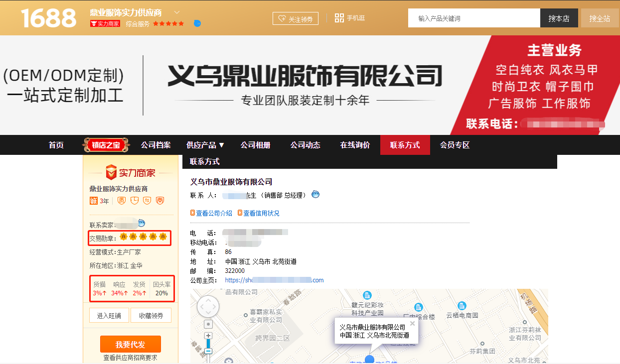
Task: Open the 公司档案 nav tab
Action: [x=155, y=145]
